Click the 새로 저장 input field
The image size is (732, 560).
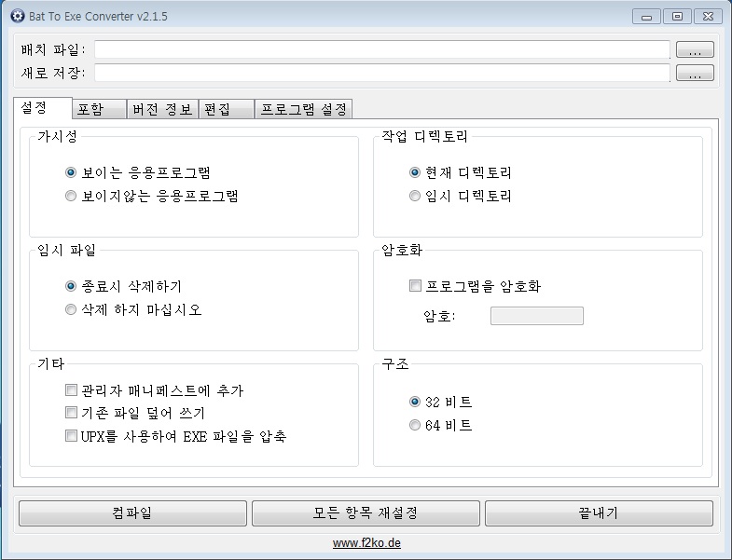pyautogui.click(x=382, y=73)
